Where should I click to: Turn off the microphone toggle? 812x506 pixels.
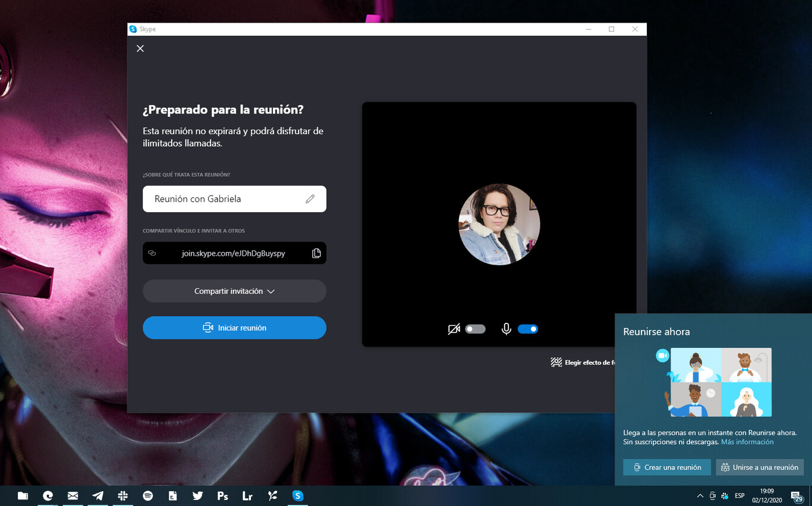tap(528, 329)
